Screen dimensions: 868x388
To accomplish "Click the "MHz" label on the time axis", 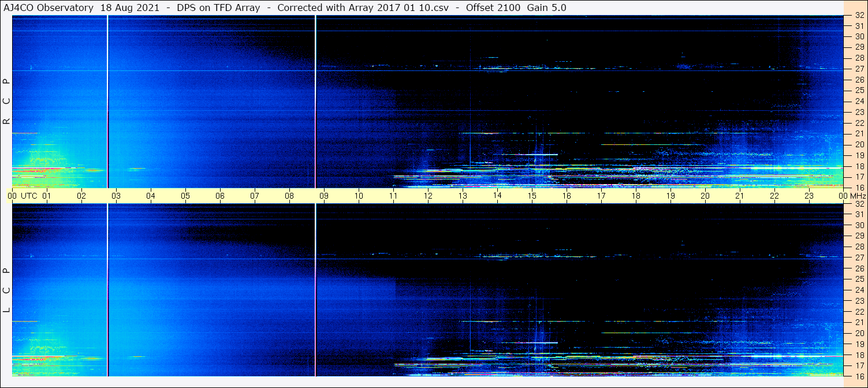I will (x=858, y=196).
